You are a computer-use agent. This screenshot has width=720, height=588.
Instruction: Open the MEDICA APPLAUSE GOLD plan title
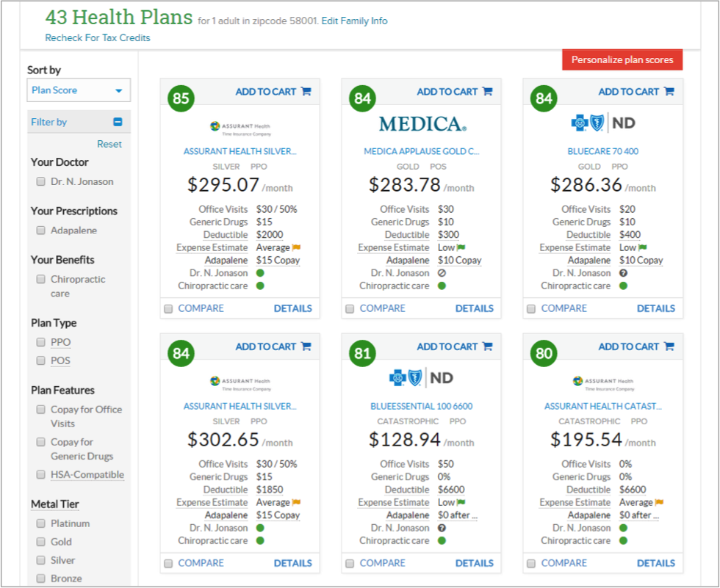(422, 151)
